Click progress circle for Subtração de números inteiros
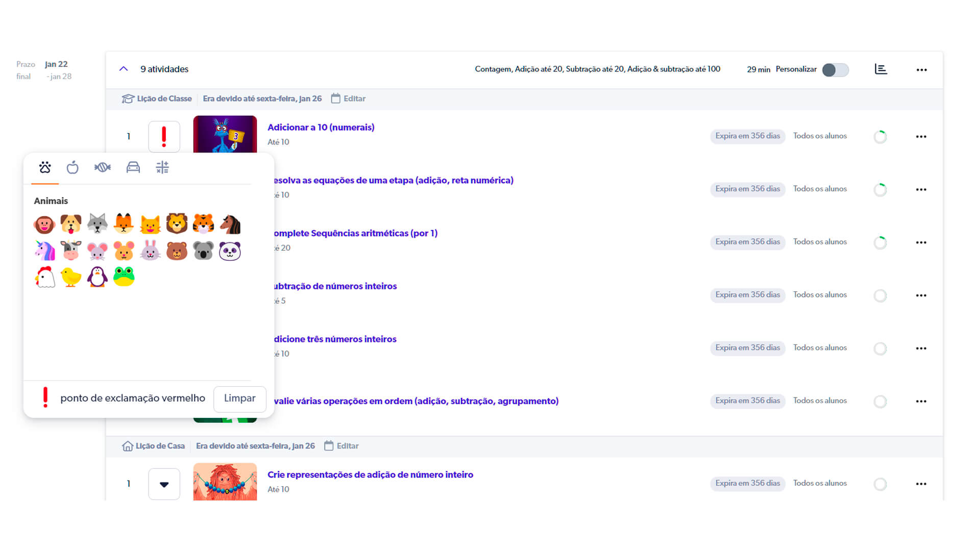The width and height of the screenshot is (980, 551). click(x=880, y=295)
